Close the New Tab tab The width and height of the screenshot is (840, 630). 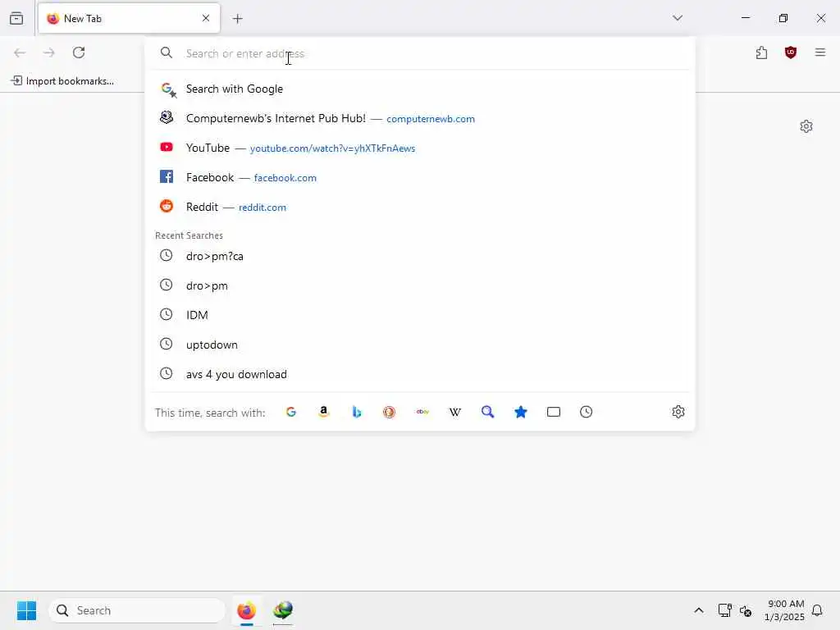pyautogui.click(x=206, y=18)
